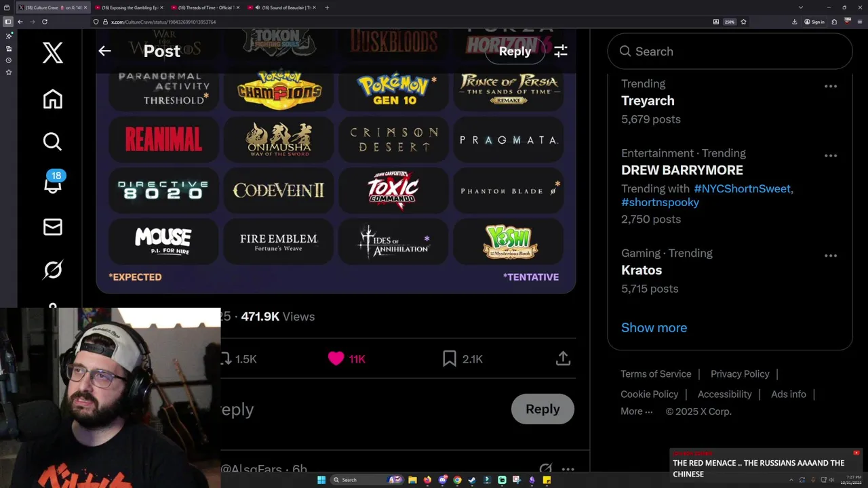Open more options for Treyarch trend
868x488 pixels.
(x=831, y=86)
